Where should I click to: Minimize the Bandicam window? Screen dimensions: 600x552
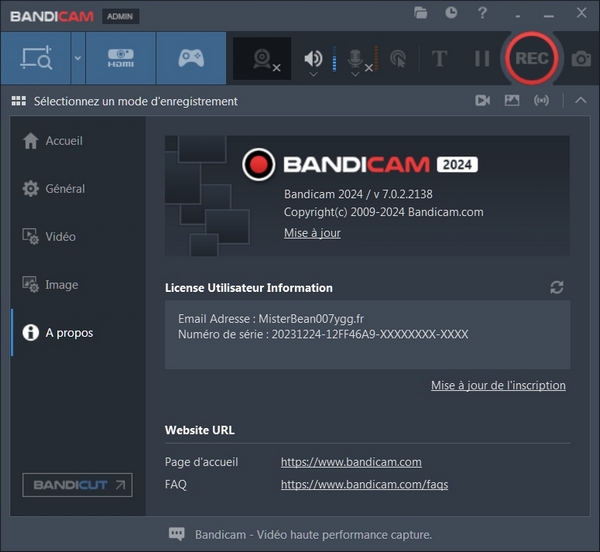[x=549, y=16]
